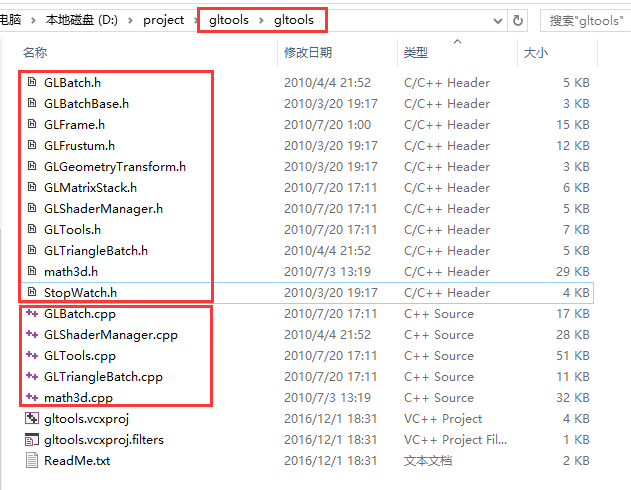Refresh the current folder view
The height and width of the screenshot is (490, 631).
point(518,20)
